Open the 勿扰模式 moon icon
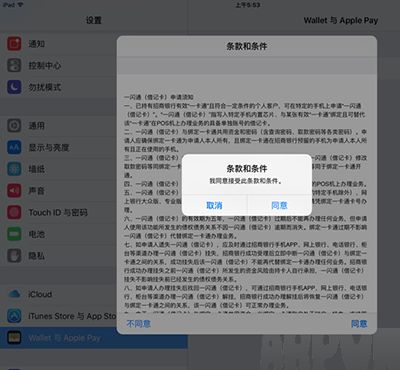The height and width of the screenshot is (370, 400). (x=14, y=87)
